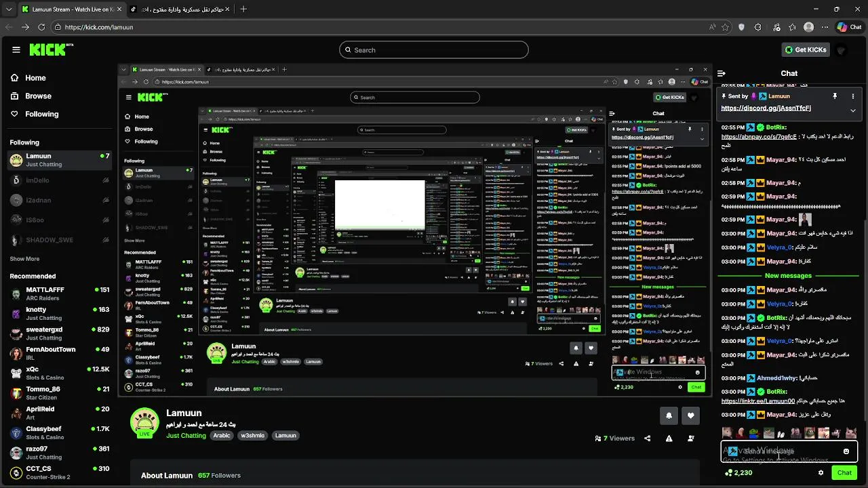The height and width of the screenshot is (488, 868).
Task: Expand the pinned message chevron
Action: pyautogui.click(x=853, y=110)
